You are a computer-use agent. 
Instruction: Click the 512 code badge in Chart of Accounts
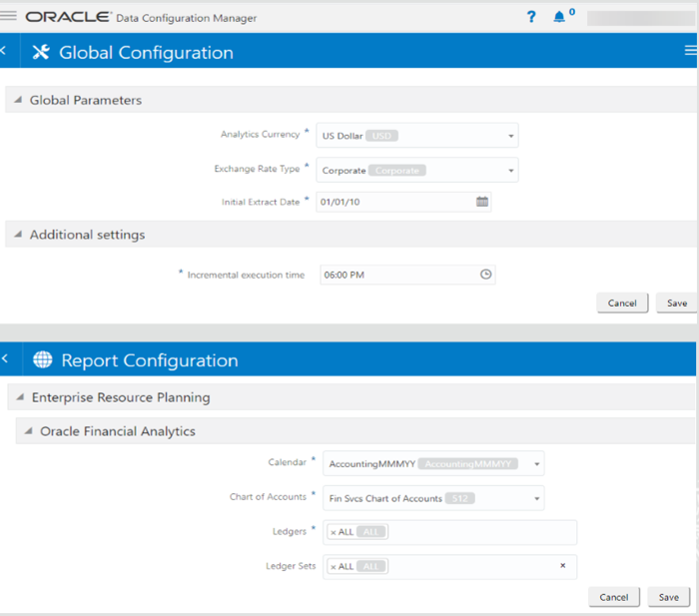click(460, 498)
